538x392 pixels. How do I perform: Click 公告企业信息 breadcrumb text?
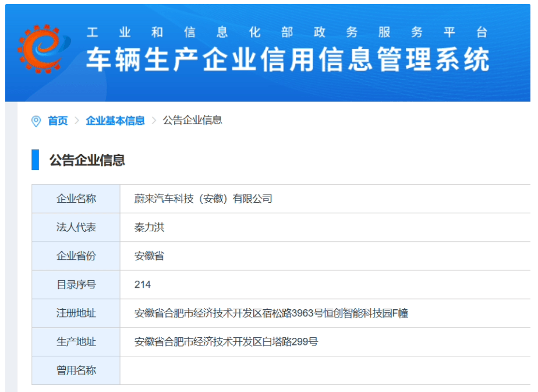pos(193,121)
